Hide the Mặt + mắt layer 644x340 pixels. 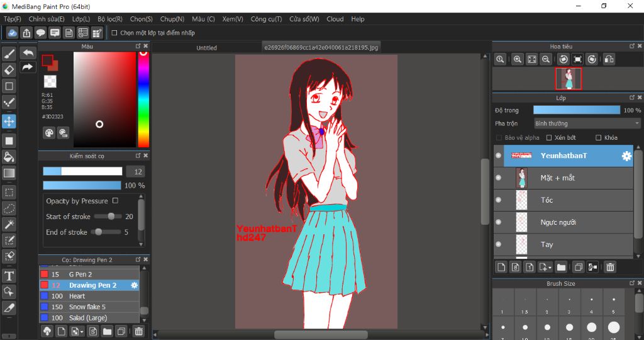pyautogui.click(x=499, y=178)
